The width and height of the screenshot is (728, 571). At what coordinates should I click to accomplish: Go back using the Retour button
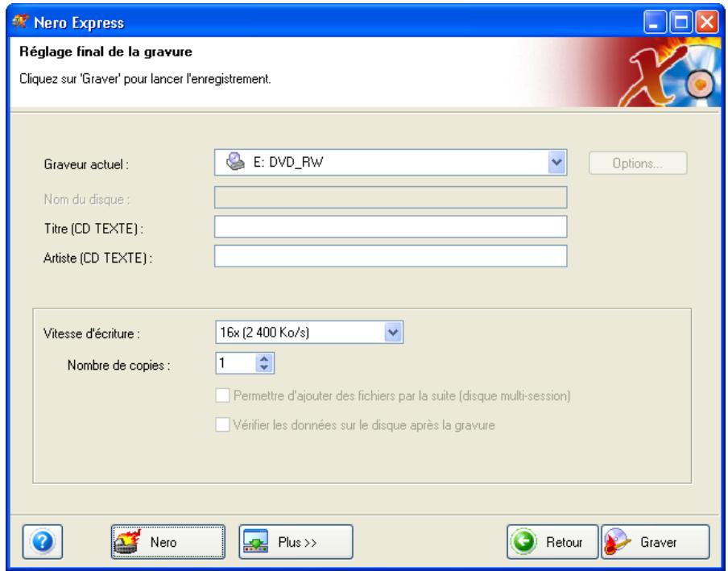[x=552, y=541]
